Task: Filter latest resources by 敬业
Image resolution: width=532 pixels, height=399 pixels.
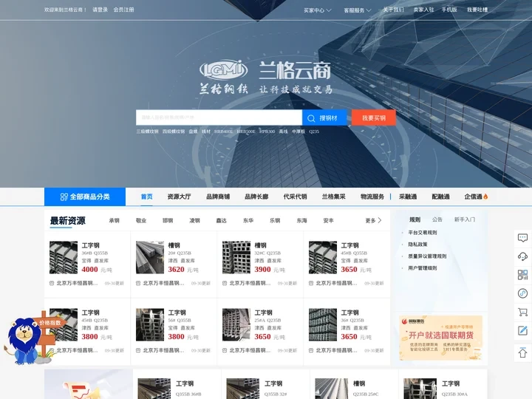Action: (x=141, y=220)
